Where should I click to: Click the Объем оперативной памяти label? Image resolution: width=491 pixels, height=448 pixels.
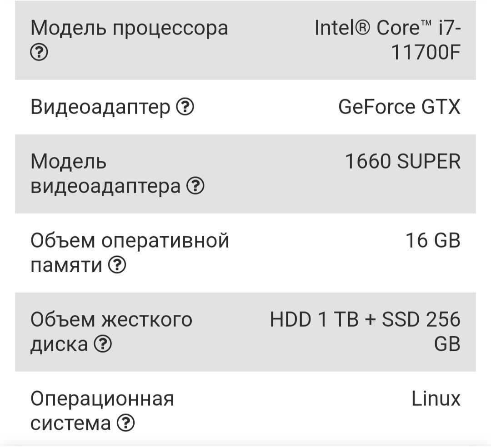point(130,253)
